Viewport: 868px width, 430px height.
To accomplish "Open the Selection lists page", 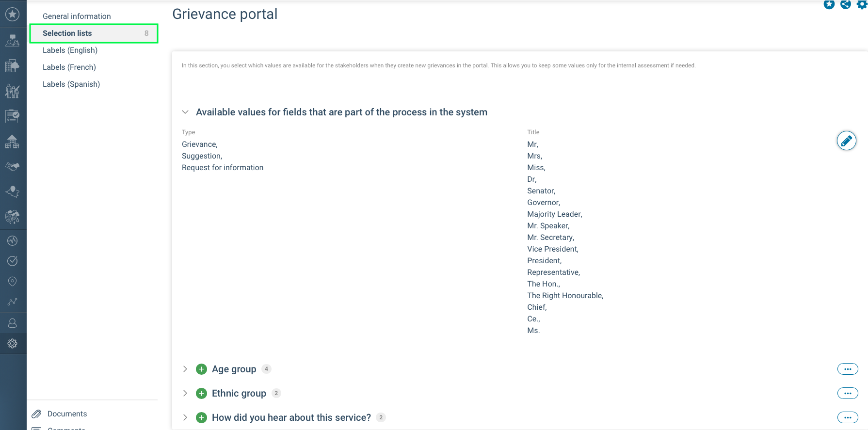I will [x=67, y=33].
